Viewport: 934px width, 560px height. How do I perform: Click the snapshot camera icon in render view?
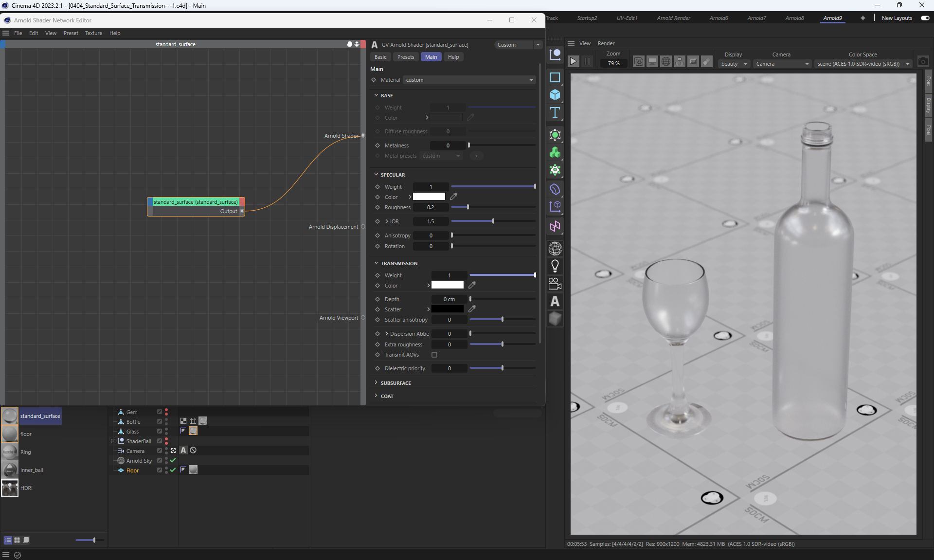(923, 61)
